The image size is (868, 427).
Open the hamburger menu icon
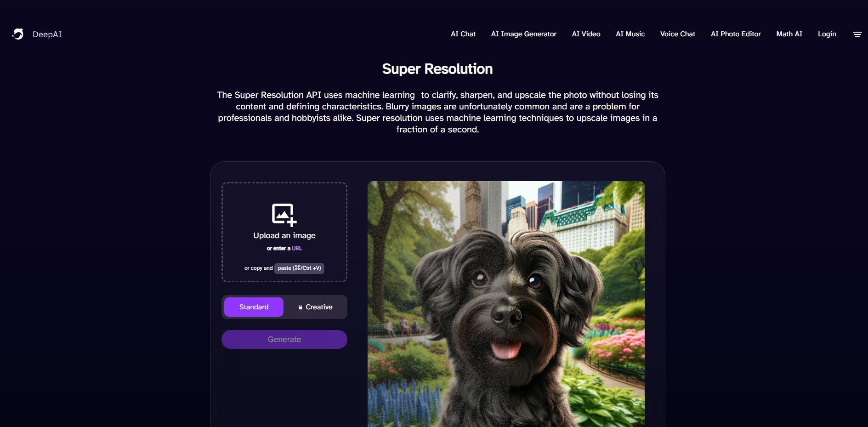pos(857,34)
